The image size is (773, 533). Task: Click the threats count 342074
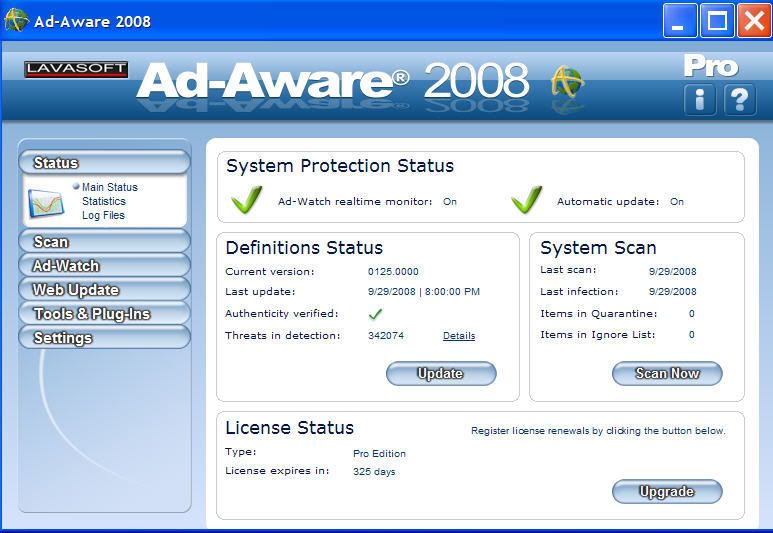coord(386,336)
